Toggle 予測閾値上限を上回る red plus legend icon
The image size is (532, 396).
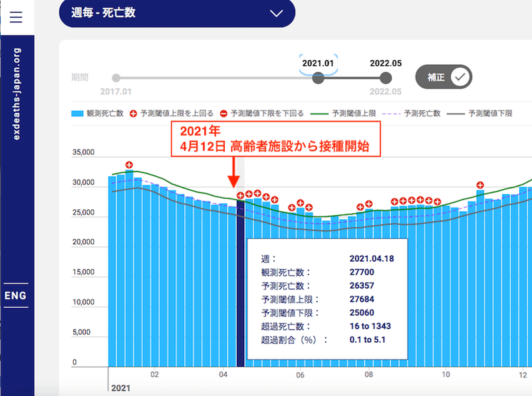click(x=134, y=114)
